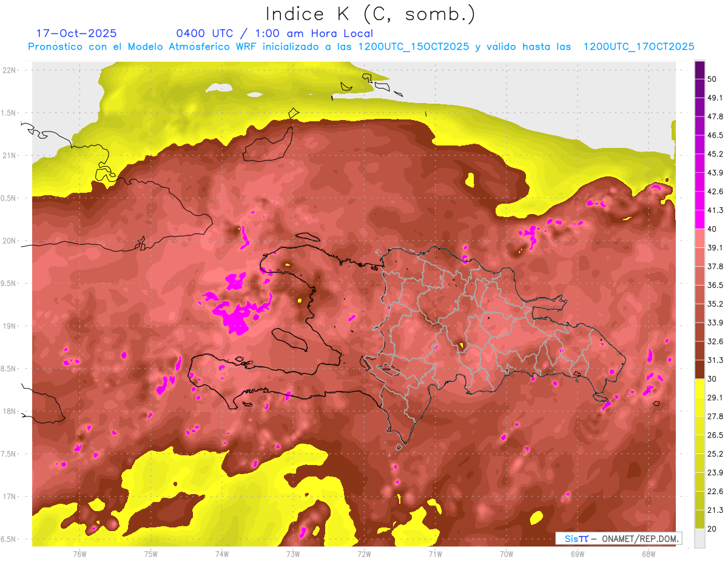Click the "36.5" value on the color scale
This screenshot has height=562, width=728.
[x=715, y=286]
